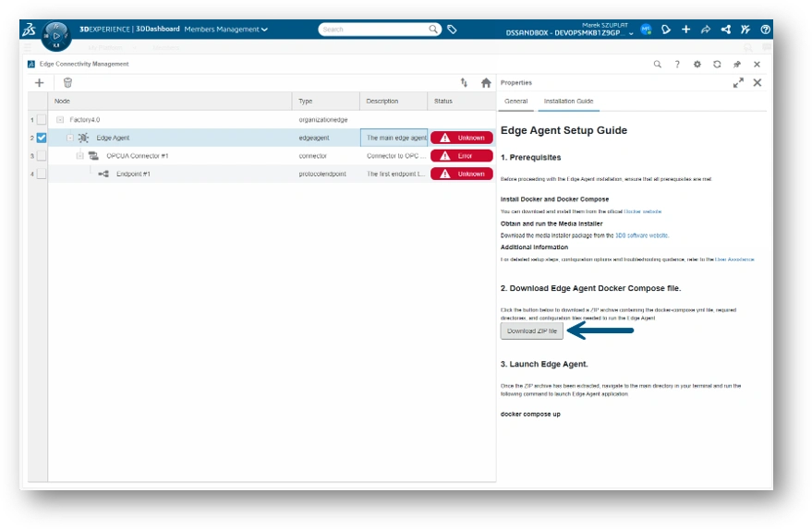Open the Docker website link

[643, 211]
